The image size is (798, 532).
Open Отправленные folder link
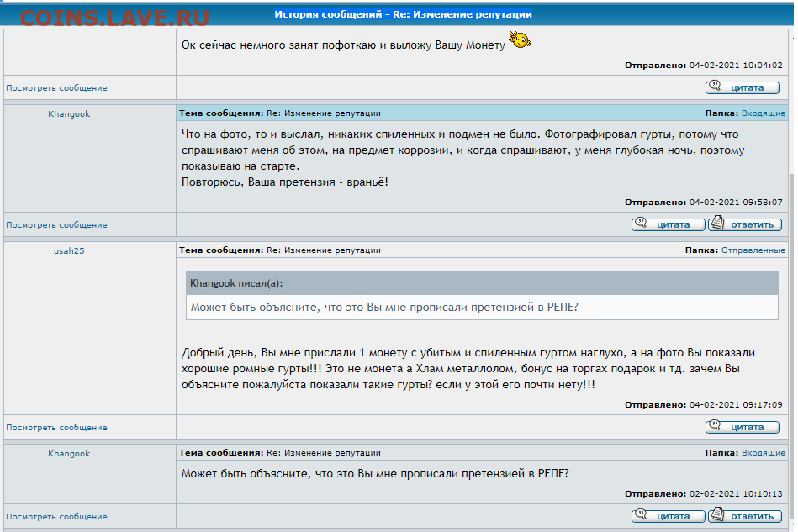tap(753, 250)
